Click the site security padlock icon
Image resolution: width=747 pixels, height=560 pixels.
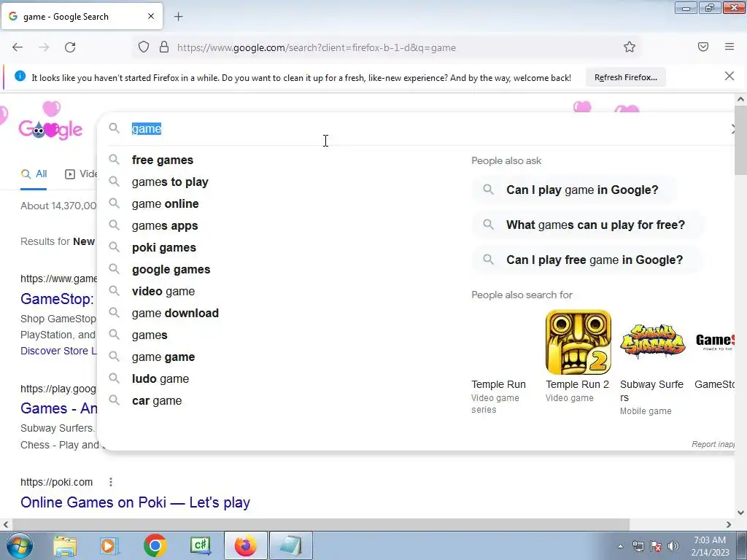[164, 47]
